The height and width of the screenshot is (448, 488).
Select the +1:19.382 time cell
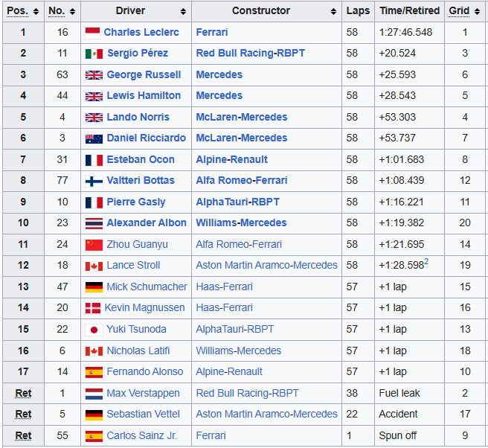point(402,223)
